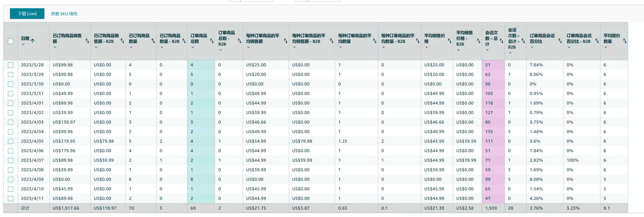The width and height of the screenshot is (644, 217).
Task: Open chevron under 会话次数 – 总计 header
Action: 487,50
